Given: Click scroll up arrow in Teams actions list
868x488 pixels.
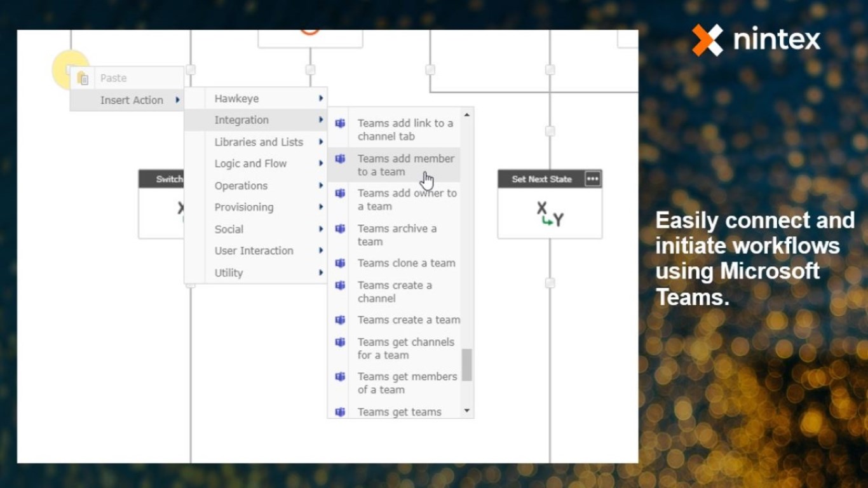Looking at the screenshot, I should tap(467, 115).
